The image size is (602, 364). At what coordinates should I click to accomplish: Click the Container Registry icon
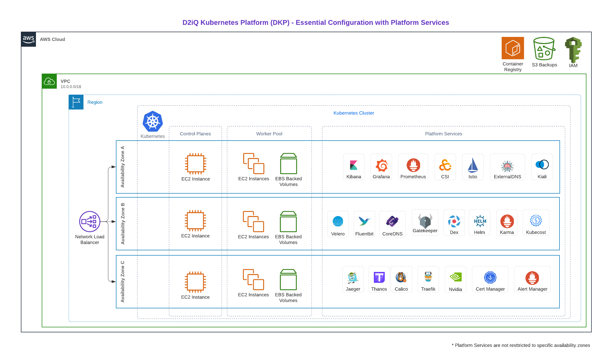tap(512, 48)
